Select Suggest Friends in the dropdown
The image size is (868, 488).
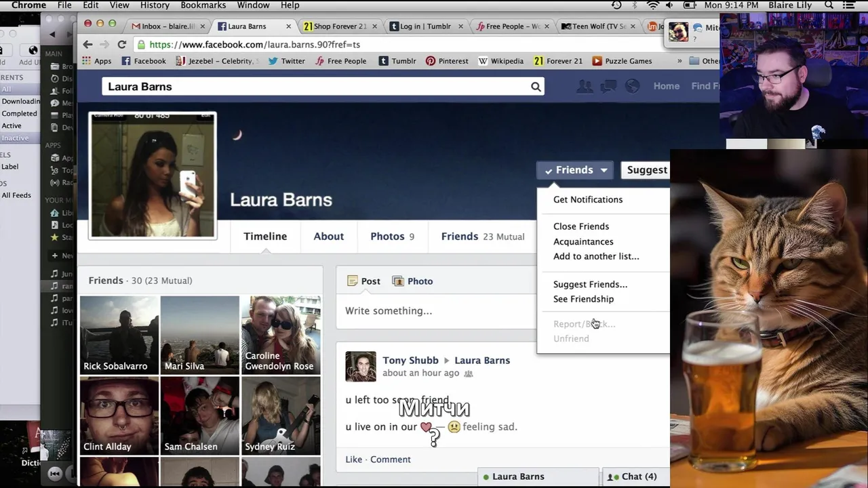point(590,285)
